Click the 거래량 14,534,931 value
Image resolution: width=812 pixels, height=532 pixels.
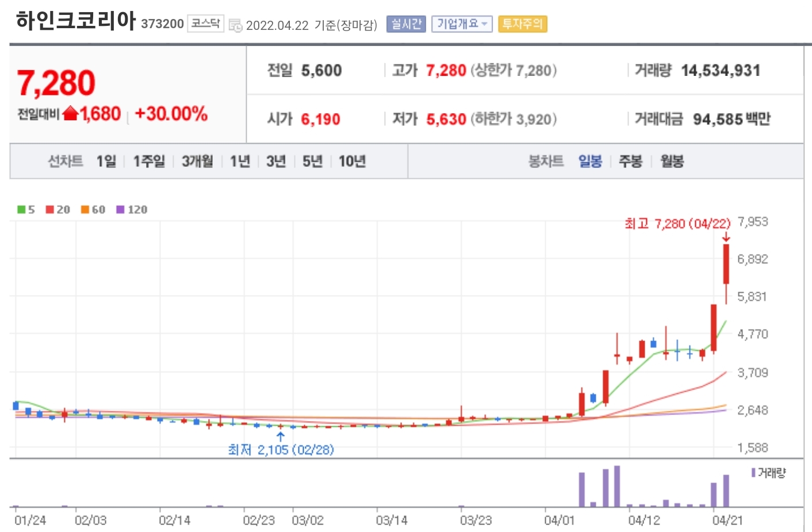coord(721,71)
